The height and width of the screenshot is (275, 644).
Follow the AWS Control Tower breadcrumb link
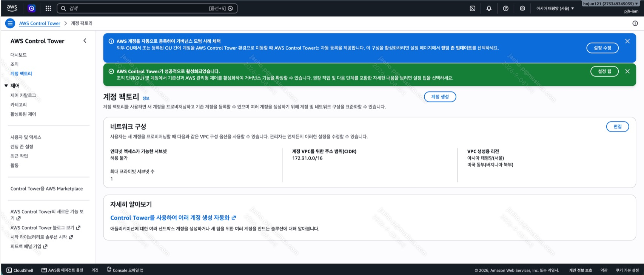pyautogui.click(x=40, y=23)
